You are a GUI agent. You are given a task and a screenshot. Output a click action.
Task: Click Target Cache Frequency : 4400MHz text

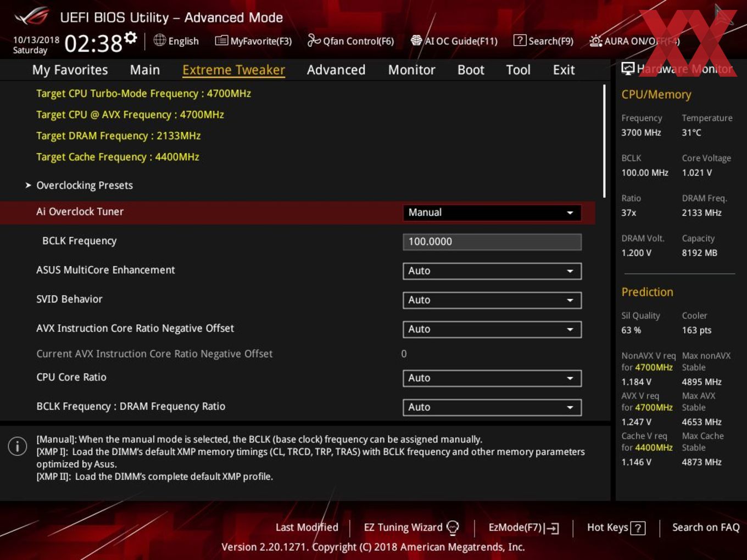coord(118,157)
